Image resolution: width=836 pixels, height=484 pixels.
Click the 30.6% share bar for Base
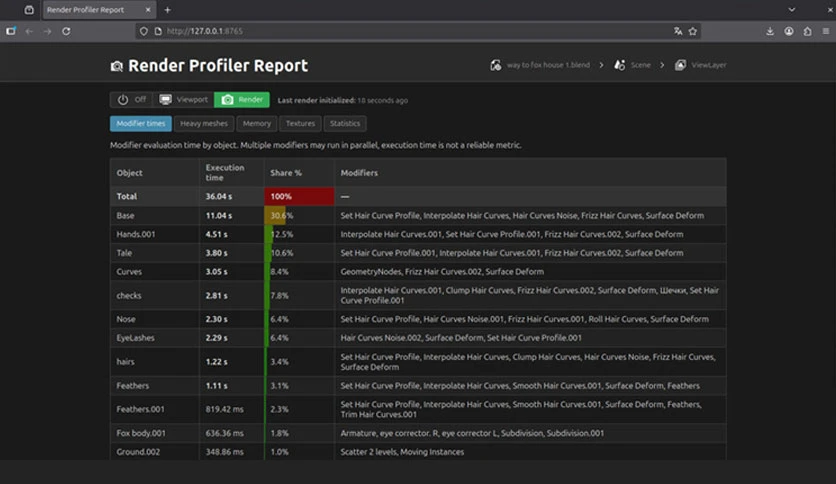275,215
